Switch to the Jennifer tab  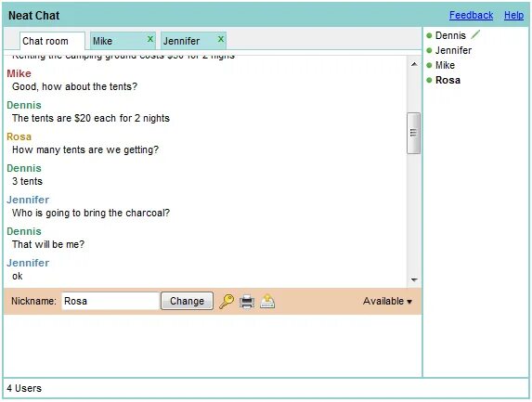(193, 41)
